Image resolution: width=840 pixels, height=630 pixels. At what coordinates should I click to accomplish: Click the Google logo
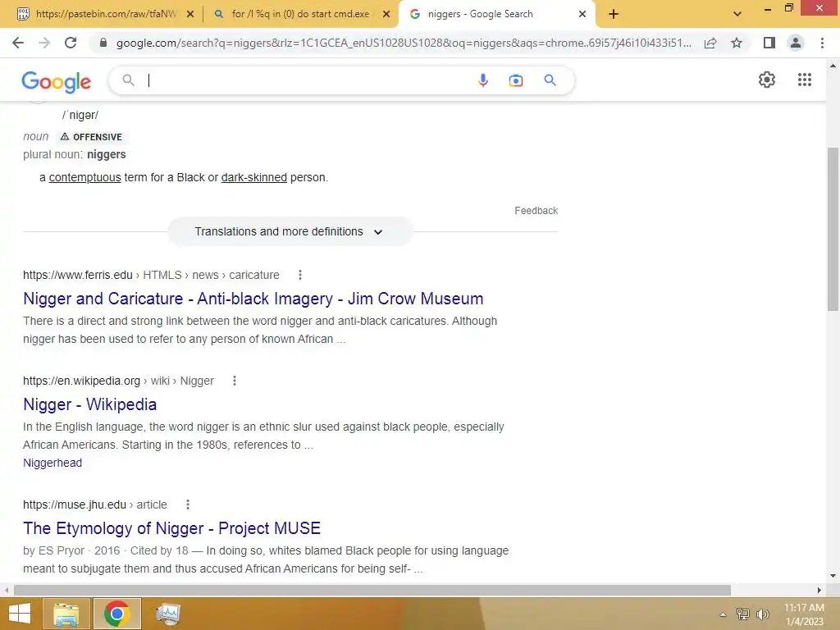[57, 81]
